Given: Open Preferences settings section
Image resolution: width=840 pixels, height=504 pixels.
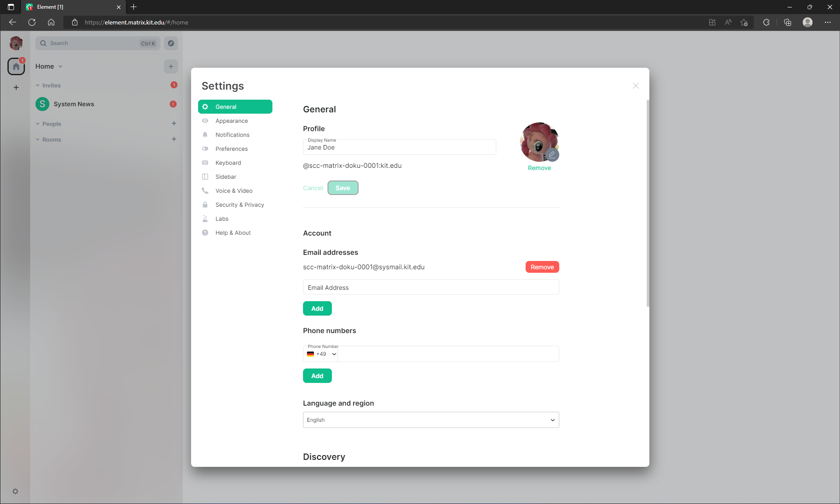Looking at the screenshot, I should tap(231, 148).
